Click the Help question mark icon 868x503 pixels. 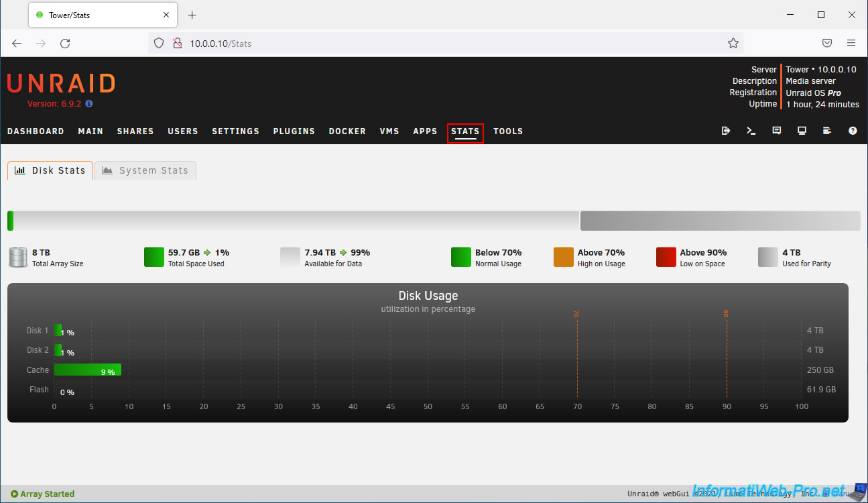(853, 131)
